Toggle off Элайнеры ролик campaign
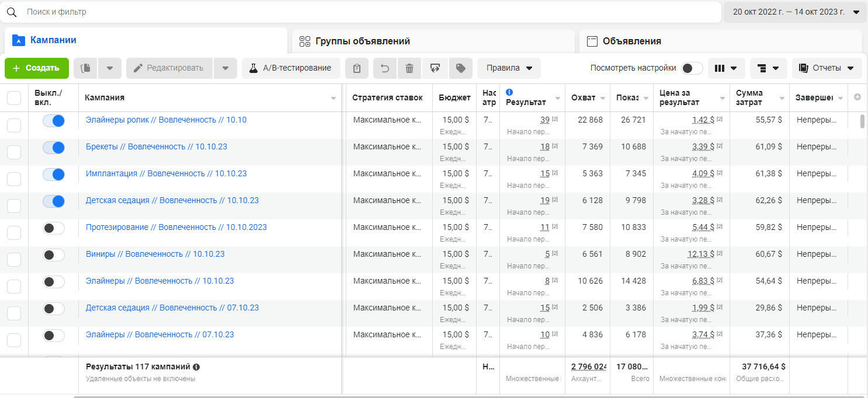Screen dimensions: 868x398 [x=54, y=121]
